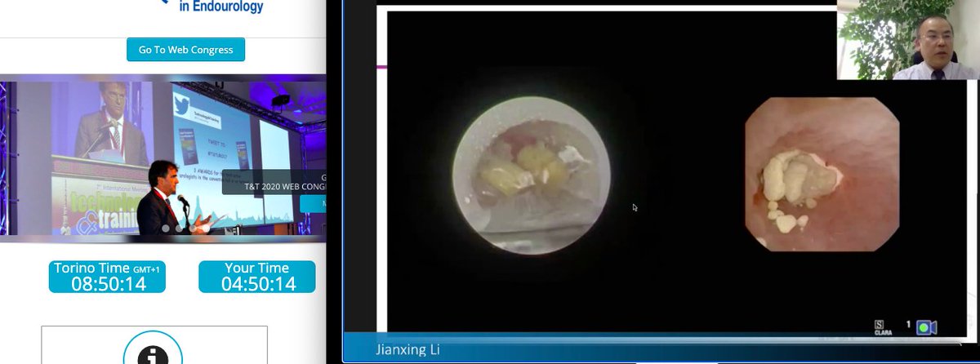
Task: Click the Your Time clock display
Action: (x=257, y=277)
